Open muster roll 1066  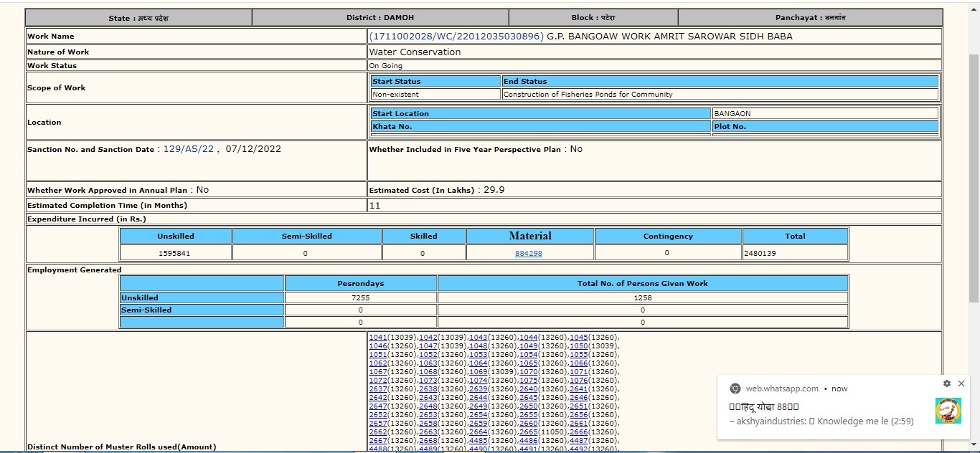(579, 363)
